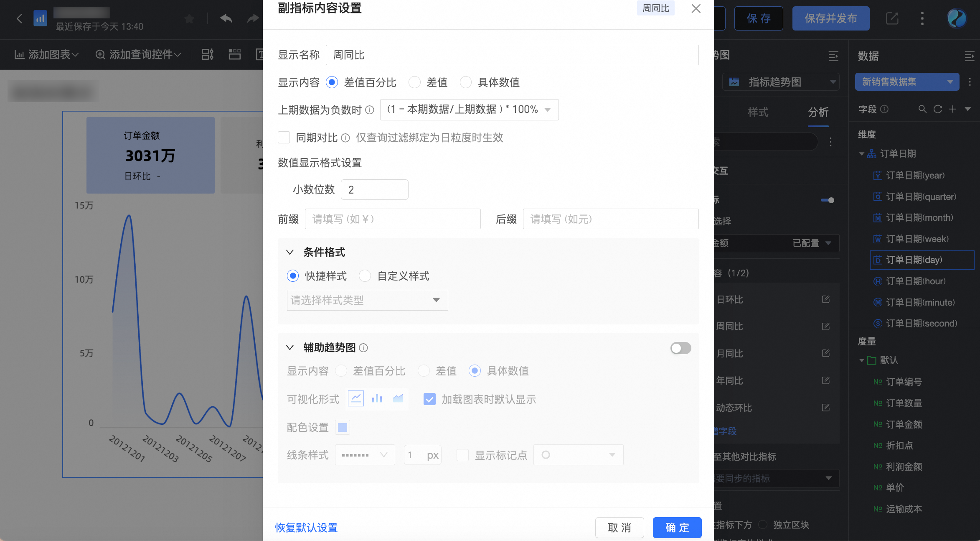Viewport: 980px width, 541px height.
Task: Open the 配色设置 color swatch
Action: (x=342, y=427)
